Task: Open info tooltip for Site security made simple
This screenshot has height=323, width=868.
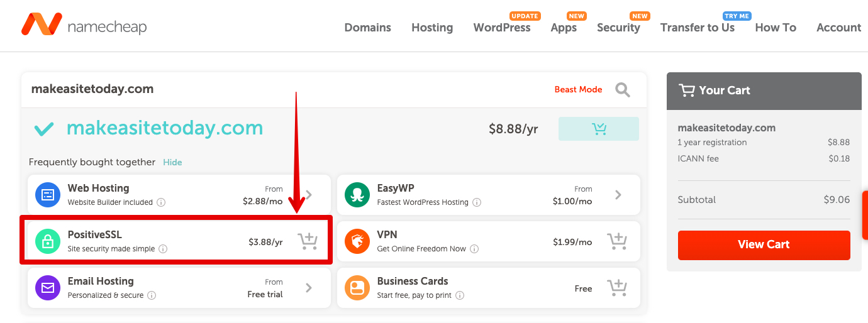Action: coord(163,249)
